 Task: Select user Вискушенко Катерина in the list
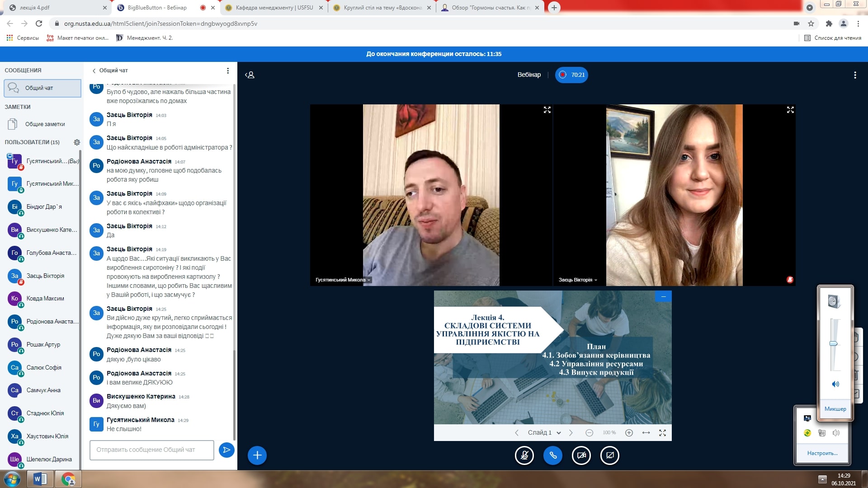click(x=42, y=230)
